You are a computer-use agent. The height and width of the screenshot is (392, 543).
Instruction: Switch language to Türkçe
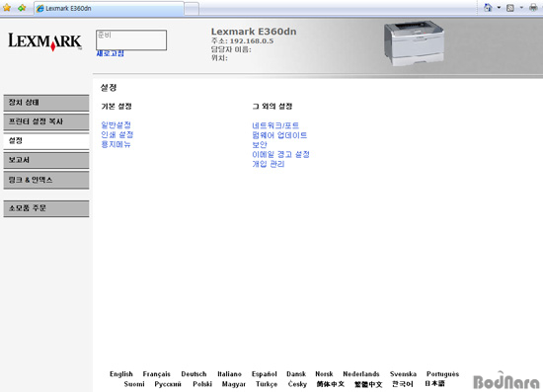(267, 384)
